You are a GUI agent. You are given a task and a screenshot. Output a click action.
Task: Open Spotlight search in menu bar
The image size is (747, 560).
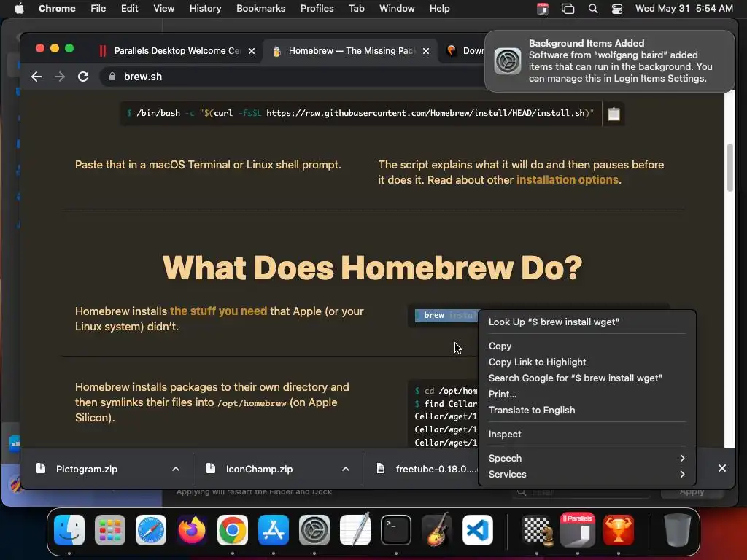pyautogui.click(x=592, y=9)
